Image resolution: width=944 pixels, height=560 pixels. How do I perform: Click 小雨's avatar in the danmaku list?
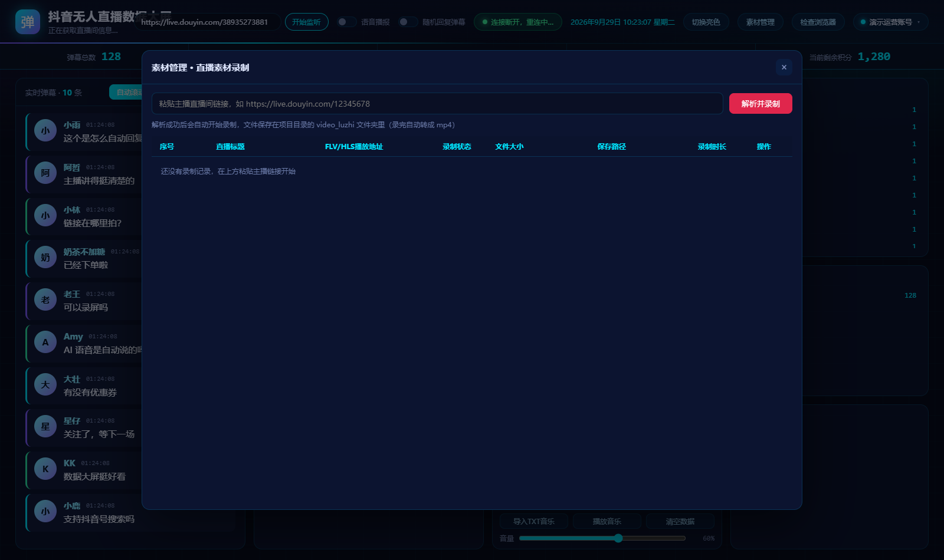(45, 131)
